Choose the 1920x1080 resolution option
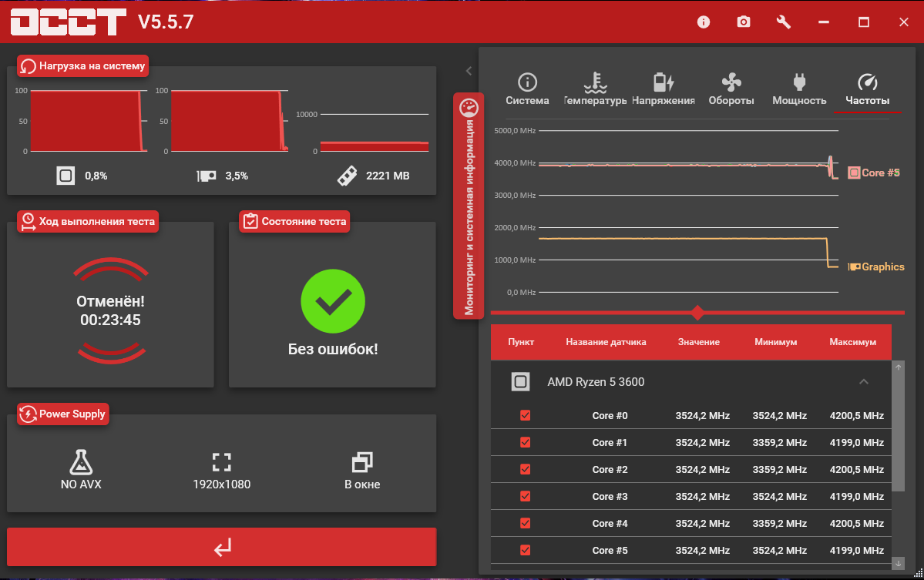The height and width of the screenshot is (580, 924). coord(222,471)
